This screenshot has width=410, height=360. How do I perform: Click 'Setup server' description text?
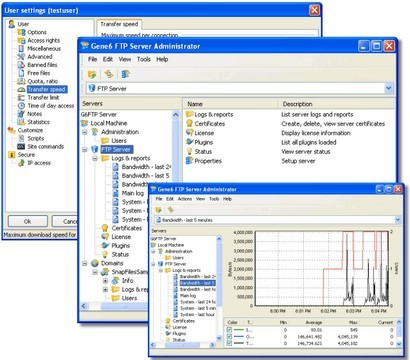coord(298,161)
